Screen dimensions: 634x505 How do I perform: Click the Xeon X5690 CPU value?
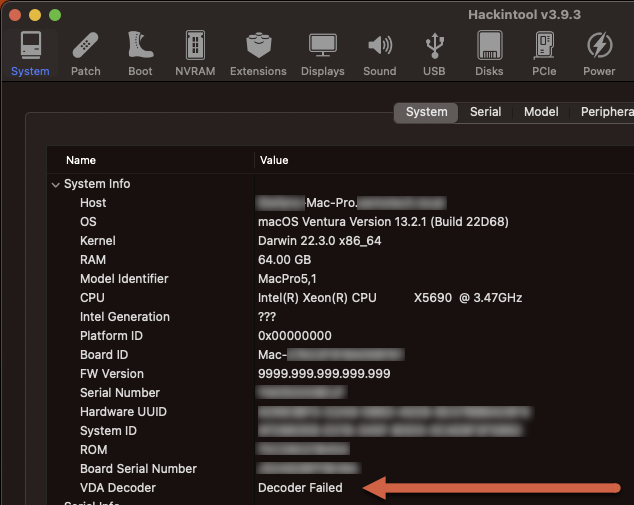pos(390,298)
